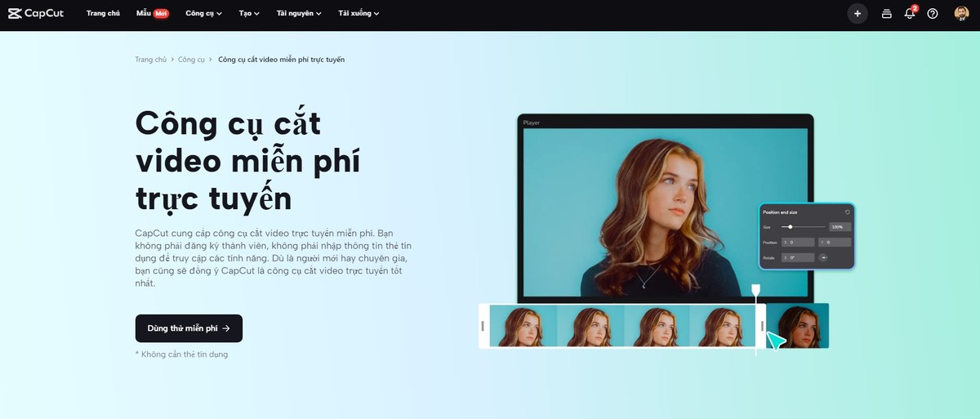Click the round rotate dial icon
Screen dimensions: 980x419
[x=824, y=258]
